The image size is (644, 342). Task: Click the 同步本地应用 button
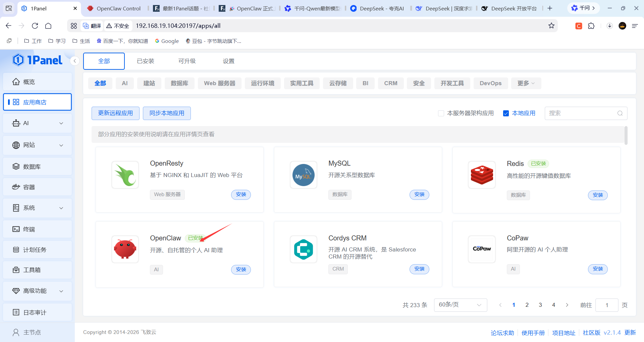pos(167,113)
